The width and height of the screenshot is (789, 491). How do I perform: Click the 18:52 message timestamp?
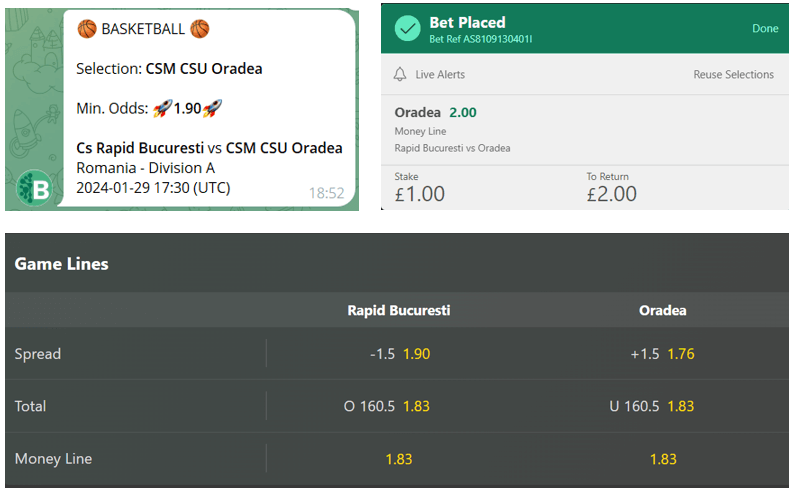(x=326, y=193)
